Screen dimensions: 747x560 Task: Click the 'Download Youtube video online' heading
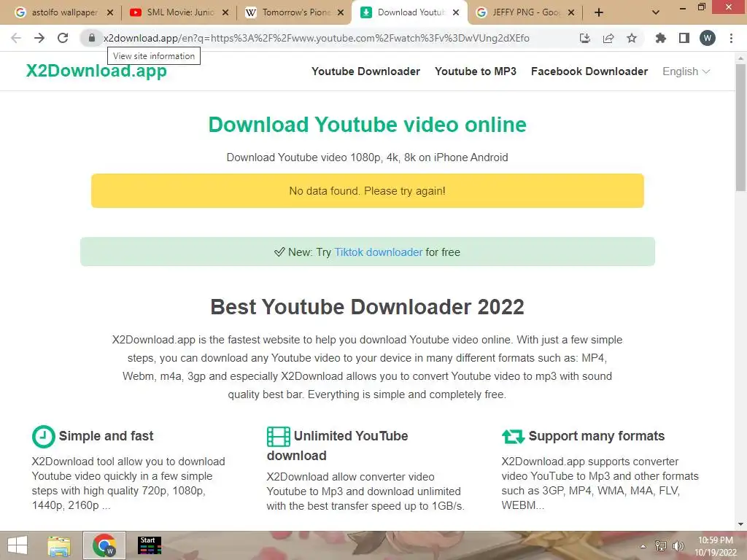click(368, 125)
